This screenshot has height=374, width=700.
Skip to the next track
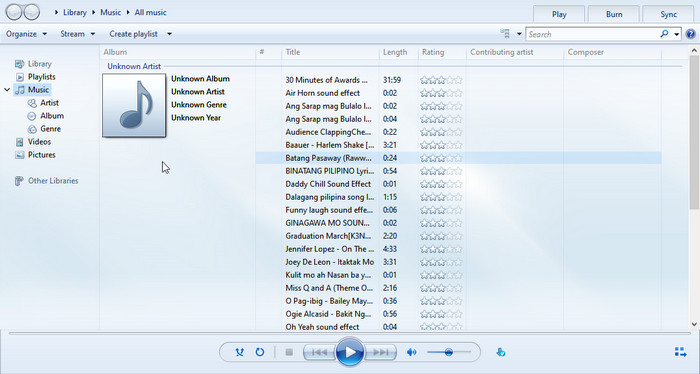[x=380, y=352]
